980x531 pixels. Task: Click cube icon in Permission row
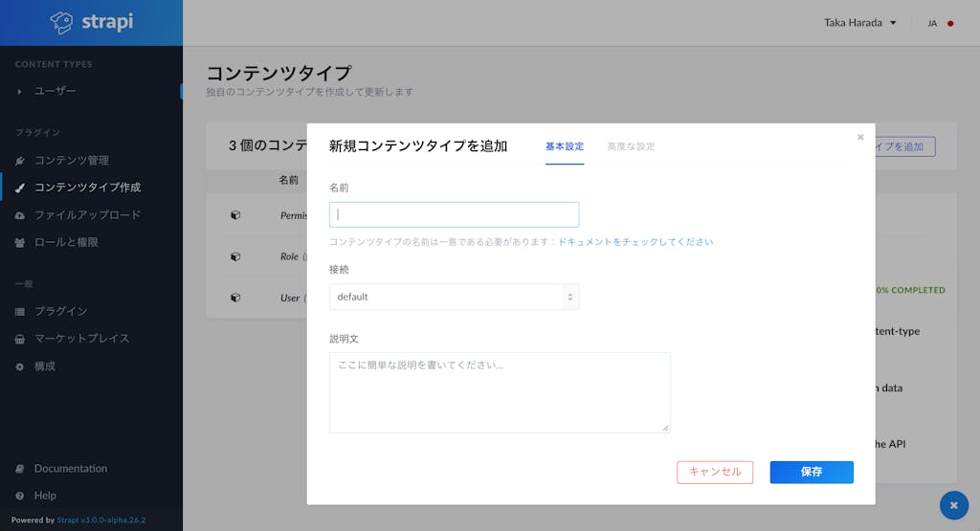[235, 215]
